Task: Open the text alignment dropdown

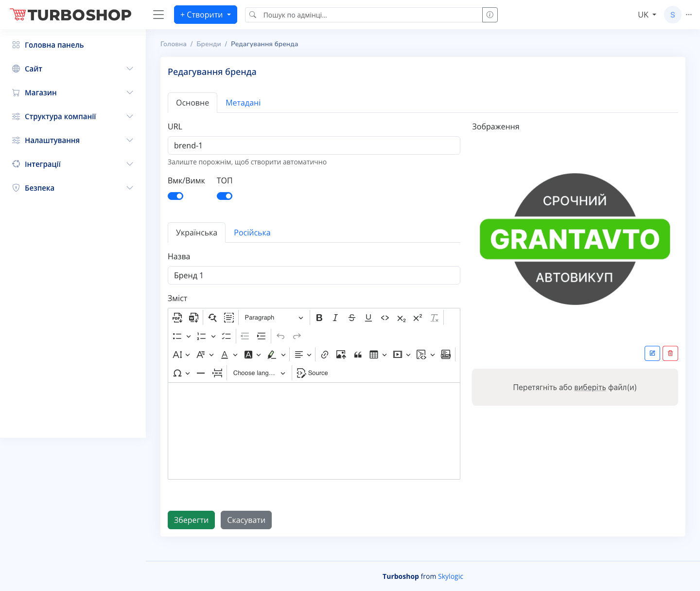Action: coord(303,355)
